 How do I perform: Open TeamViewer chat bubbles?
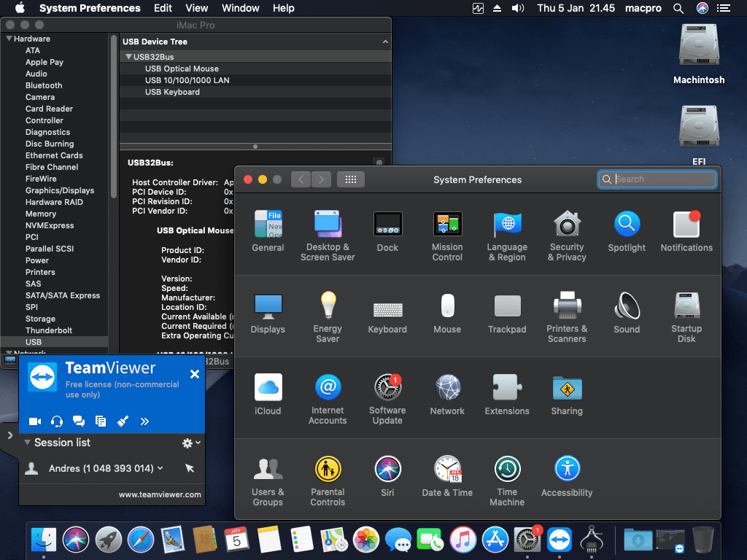point(79,421)
